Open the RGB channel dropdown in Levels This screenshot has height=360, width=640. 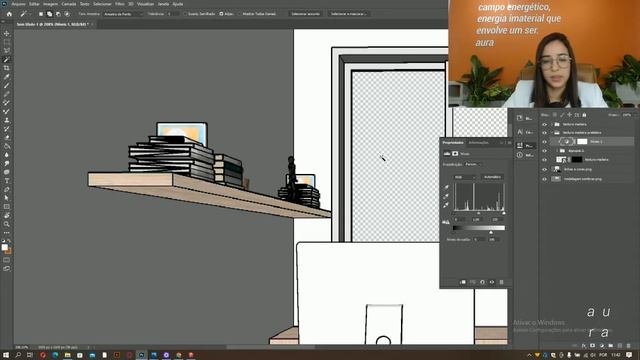coord(465,177)
